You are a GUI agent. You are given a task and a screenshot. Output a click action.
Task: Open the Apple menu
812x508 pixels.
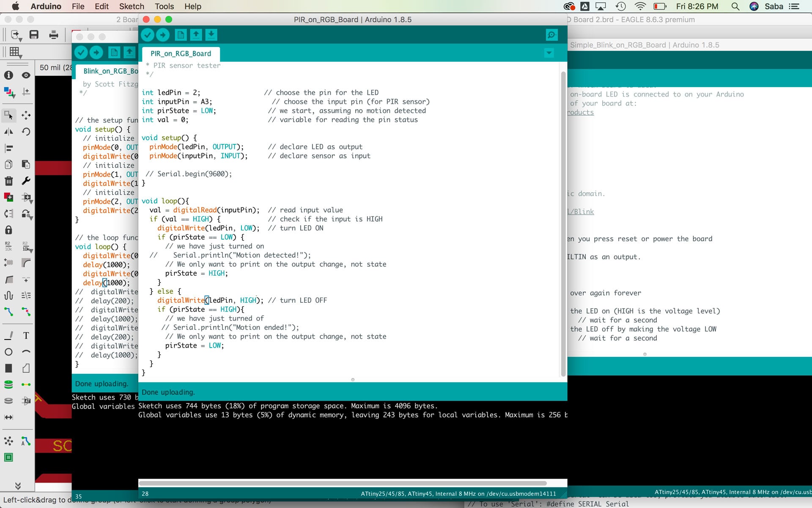tap(16, 6)
